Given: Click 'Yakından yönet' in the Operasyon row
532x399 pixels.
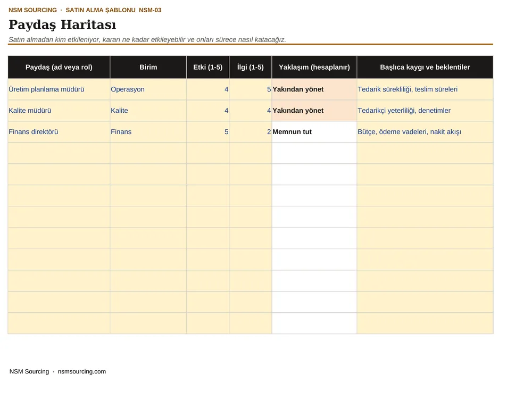Looking at the screenshot, I should 314,89.
